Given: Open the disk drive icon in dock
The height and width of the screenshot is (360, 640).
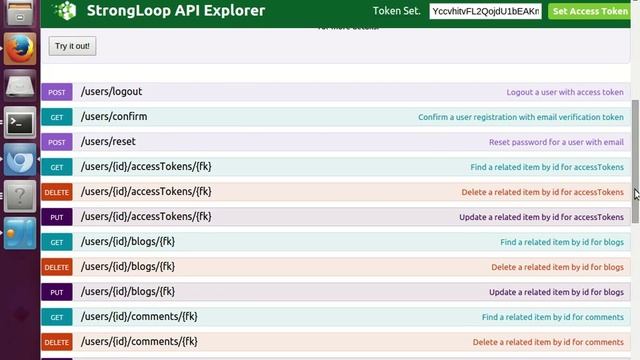Looking at the screenshot, I should click(x=20, y=86).
